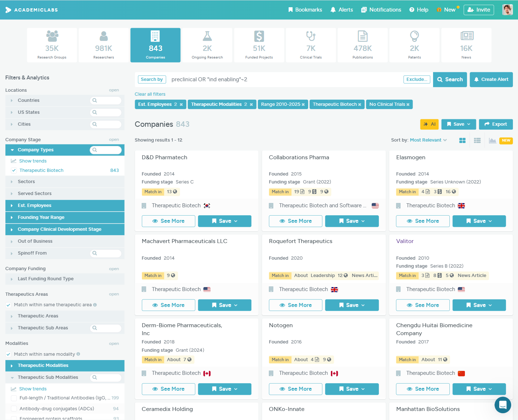
Task: Expand the Est. Employees filter
Action: point(65,205)
